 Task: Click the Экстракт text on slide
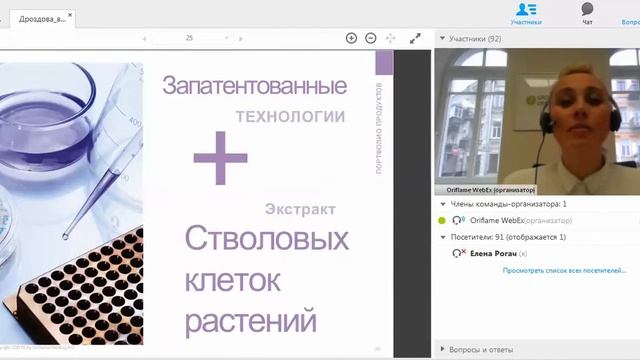[300, 209]
